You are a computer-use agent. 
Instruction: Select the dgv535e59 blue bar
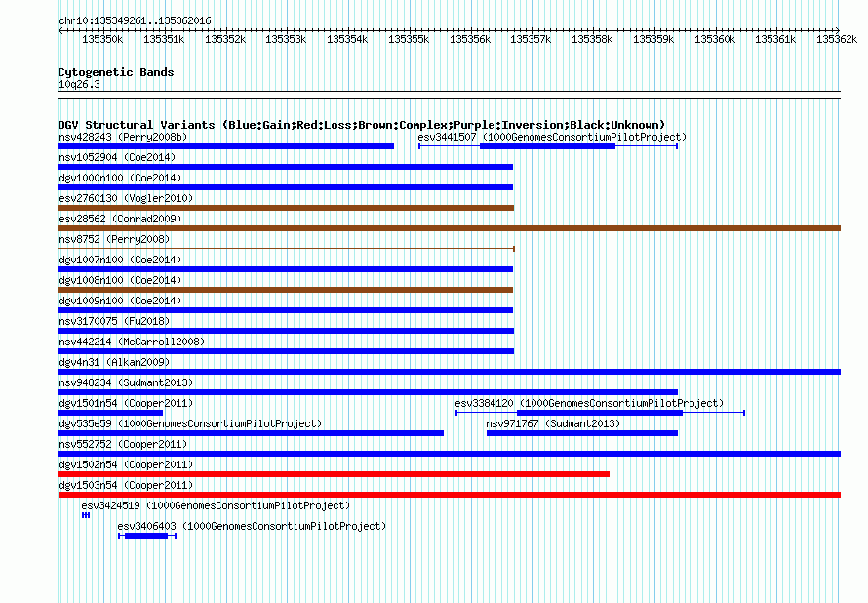click(x=251, y=433)
